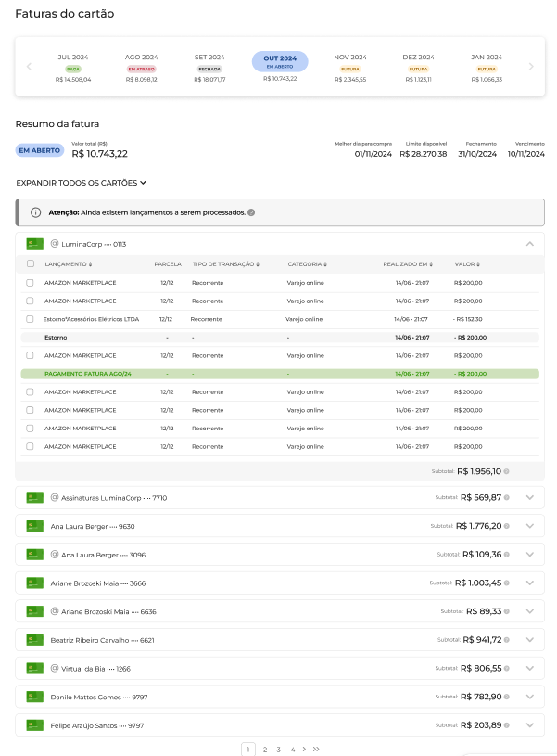Click the previous months arrow in carousel

click(29, 67)
